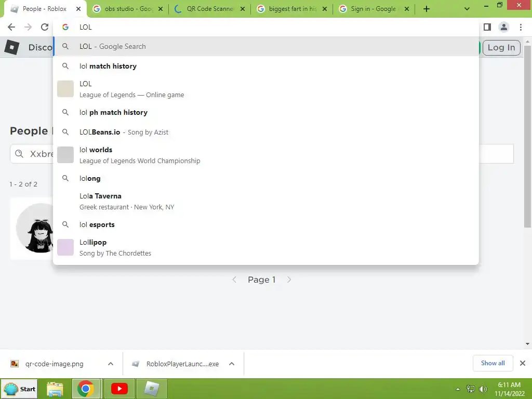The image size is (532, 399).
Task: Go to next page of results
Action: pos(289,280)
